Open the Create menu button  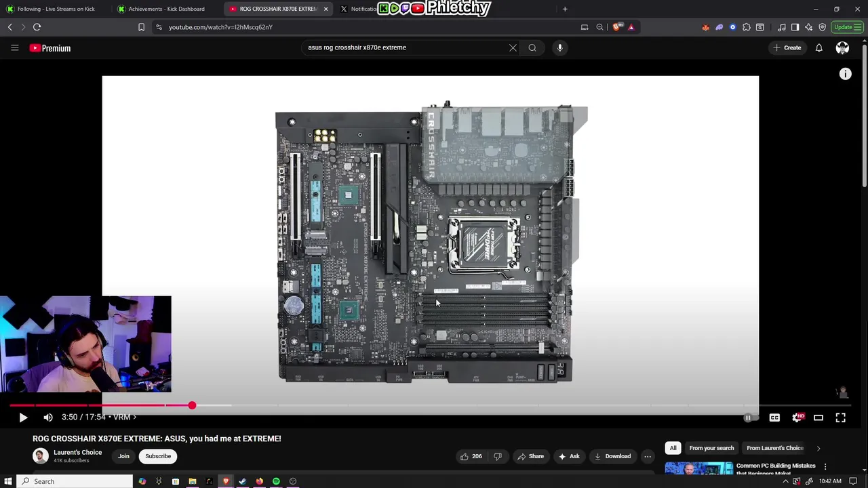tap(787, 47)
